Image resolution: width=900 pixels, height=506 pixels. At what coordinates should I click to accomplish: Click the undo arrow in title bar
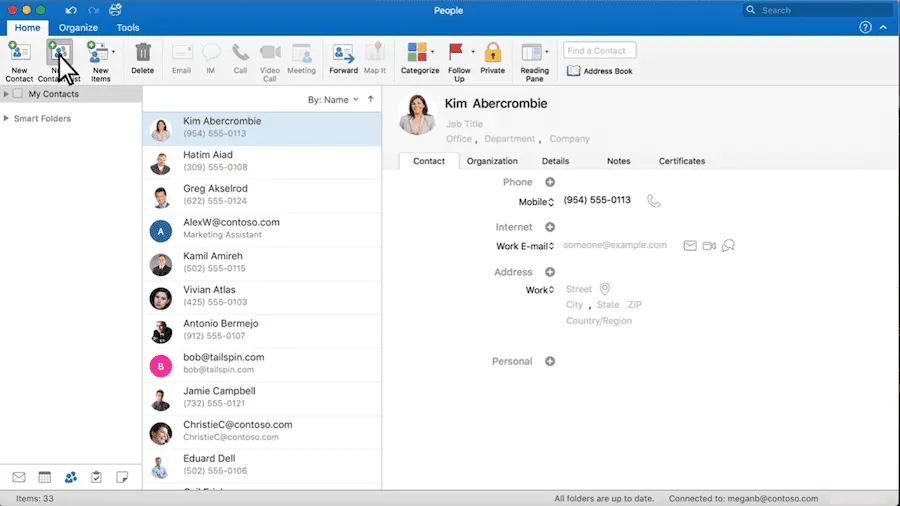[71, 10]
